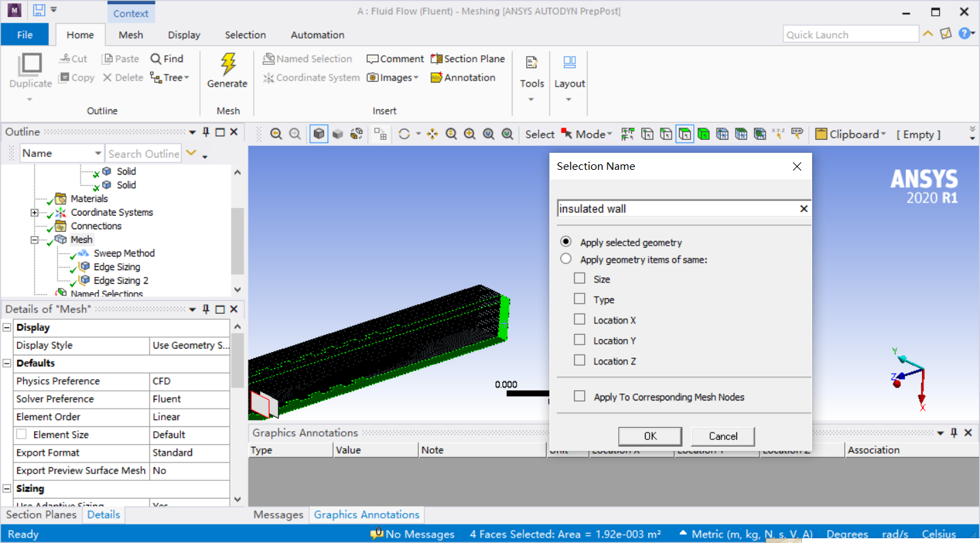This screenshot has height=543, width=980.
Task: Click the save icon in the title bar
Action: (x=39, y=11)
